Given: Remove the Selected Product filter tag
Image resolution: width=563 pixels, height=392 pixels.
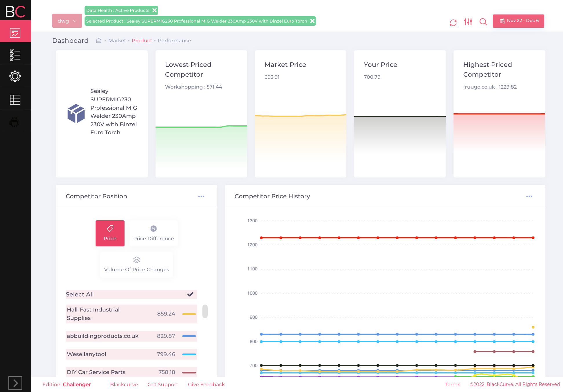Looking at the screenshot, I should coord(312,21).
